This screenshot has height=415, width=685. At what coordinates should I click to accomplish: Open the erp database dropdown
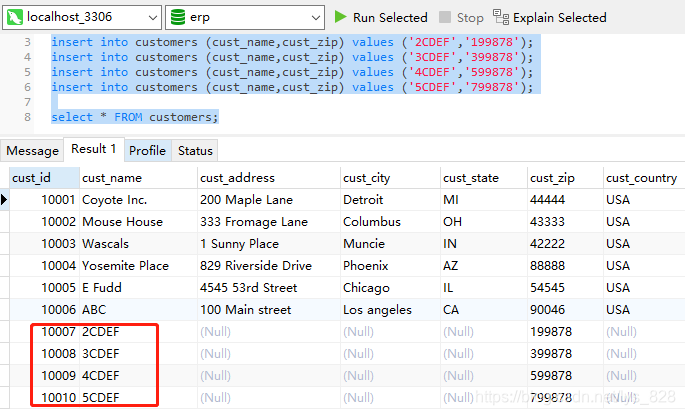pos(316,17)
